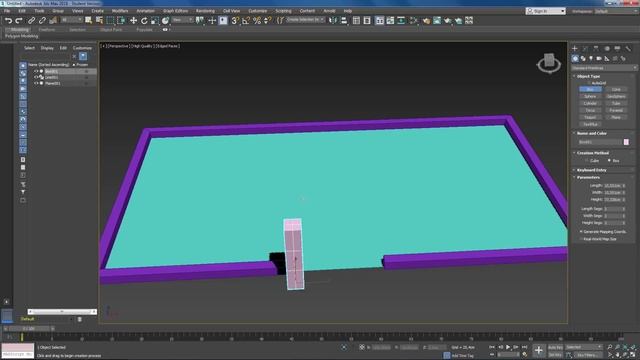The image size is (640, 360).
Task: Click the time slider track at frame 0
Action: tap(22, 337)
